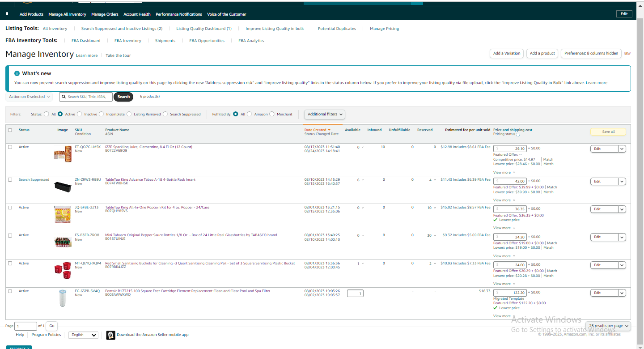Expand the Additional filters dropdown
644x349 pixels.
(325, 114)
